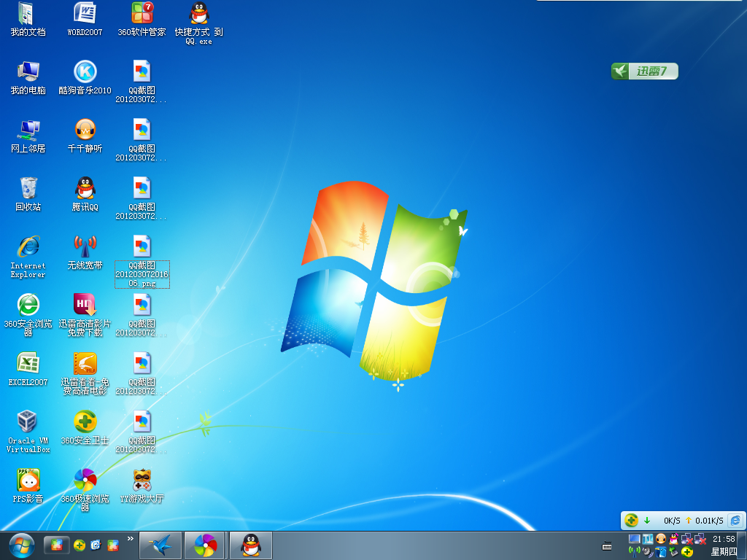Click the blue monitor icon in the tray

pyautogui.click(x=634, y=539)
